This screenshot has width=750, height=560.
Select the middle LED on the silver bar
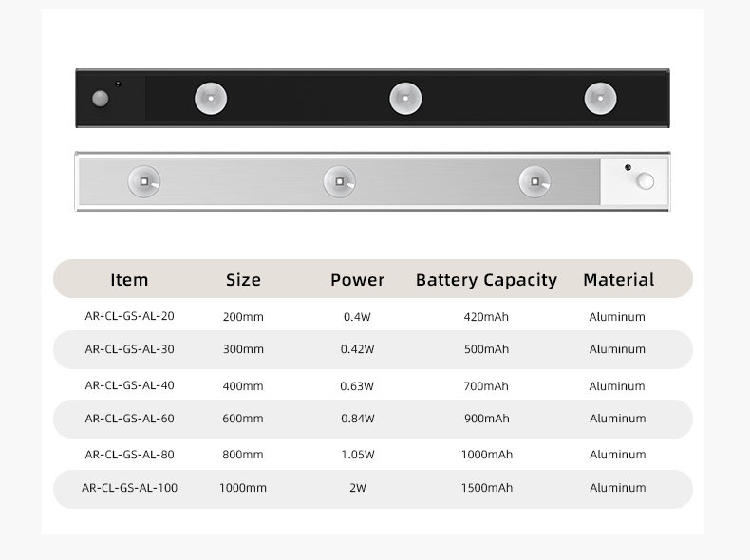339,181
